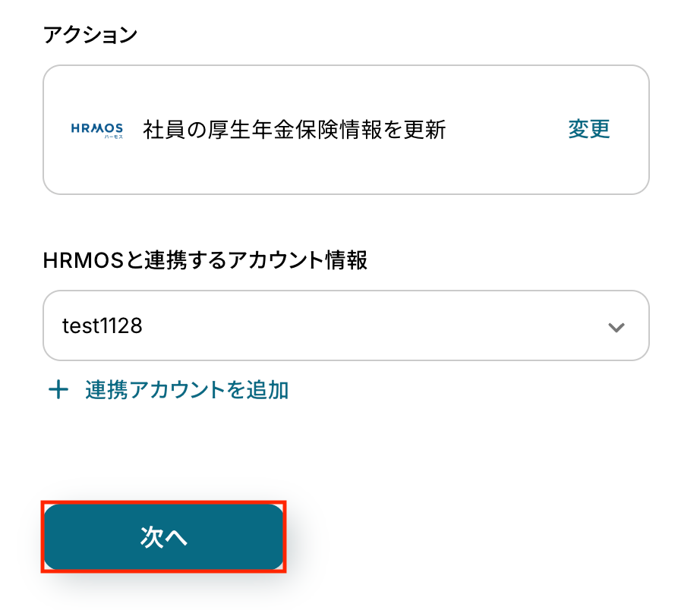Click the 社員の厚生年金保険情報を更新 action text
The height and width of the screenshot is (610, 700).
coord(295,130)
